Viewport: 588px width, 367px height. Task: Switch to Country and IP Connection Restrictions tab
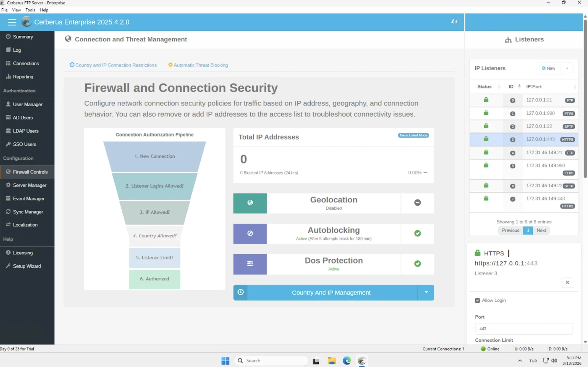(113, 65)
